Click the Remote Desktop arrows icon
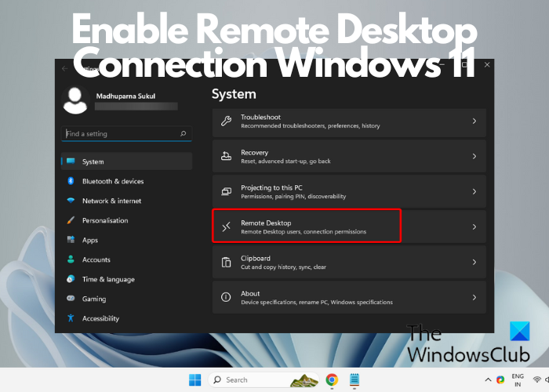549x392 pixels. pos(226,227)
